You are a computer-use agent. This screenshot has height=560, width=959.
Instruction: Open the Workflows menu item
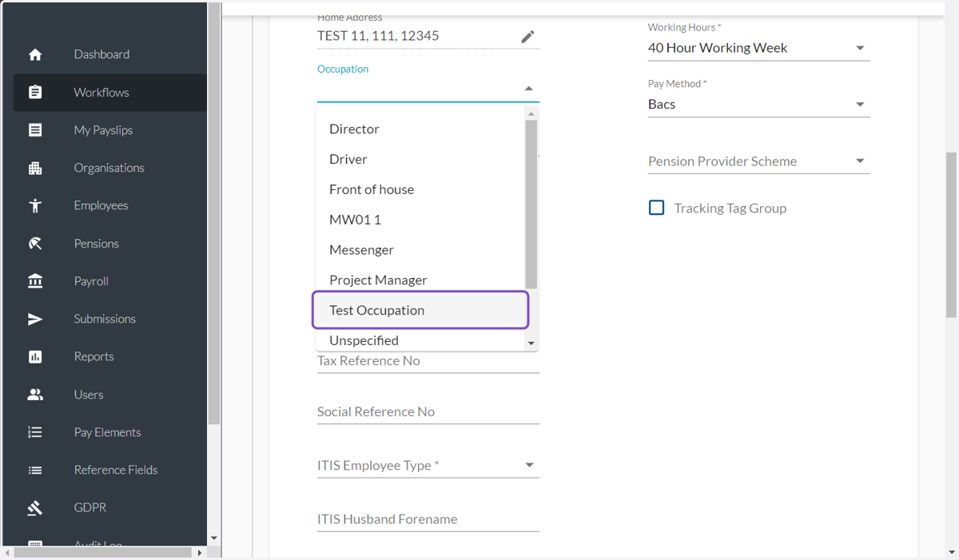click(110, 93)
